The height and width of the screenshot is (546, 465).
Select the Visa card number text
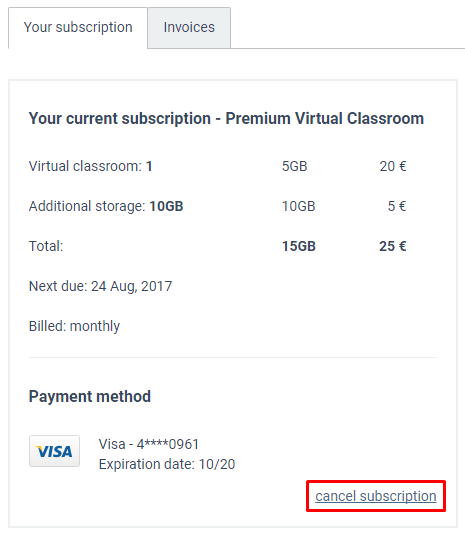pos(149,444)
